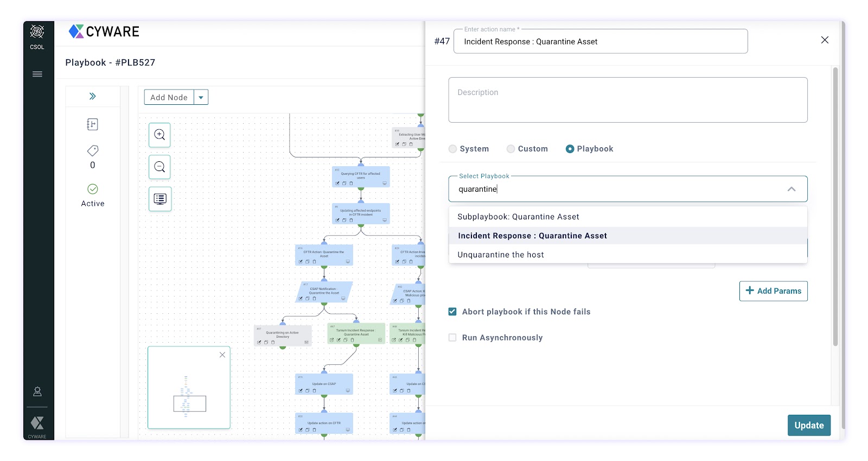This screenshot has height=461, width=868.
Task: Edit the CFTR Action: Quarantine the Asset node
Action: click(x=301, y=262)
